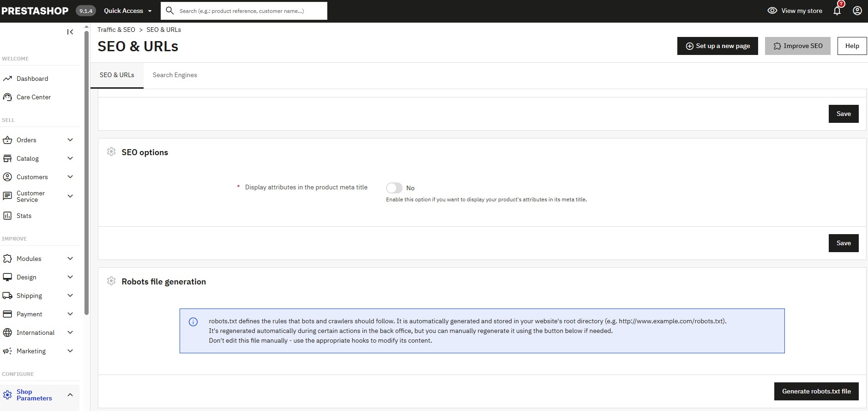This screenshot has width=868, height=411.
Task: Click the Customers person icon
Action: pos(7,177)
